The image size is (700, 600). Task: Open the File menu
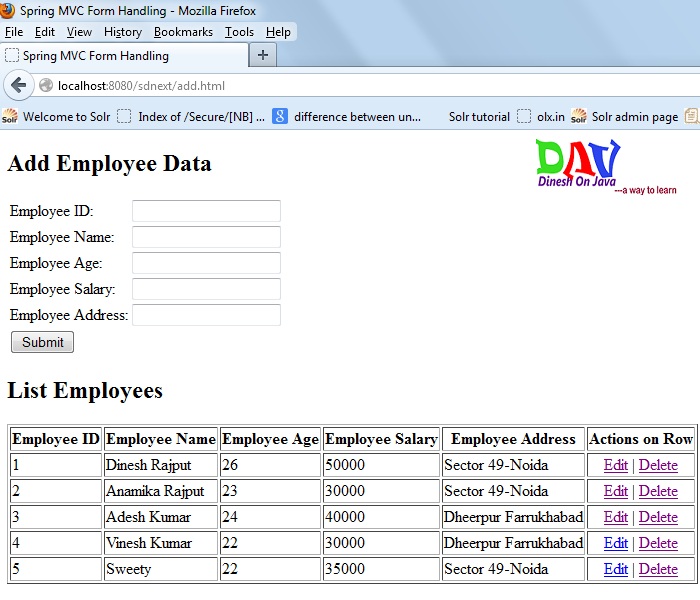14,32
